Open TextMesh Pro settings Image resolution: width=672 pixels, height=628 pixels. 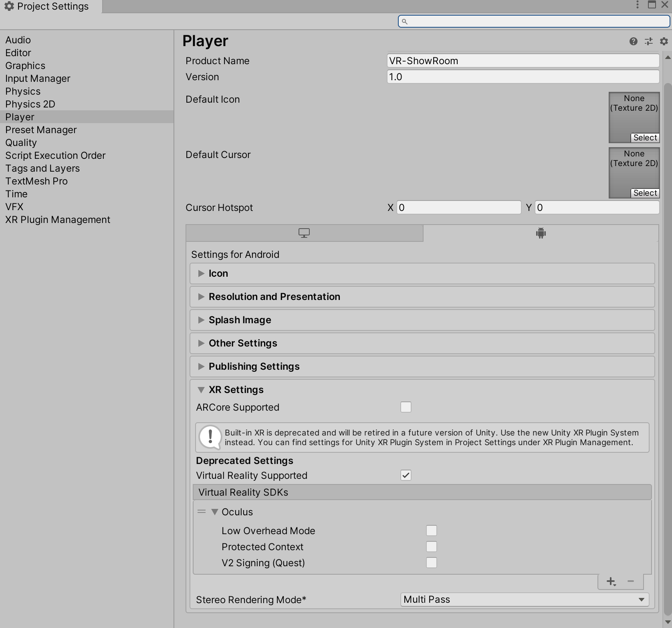87,181
